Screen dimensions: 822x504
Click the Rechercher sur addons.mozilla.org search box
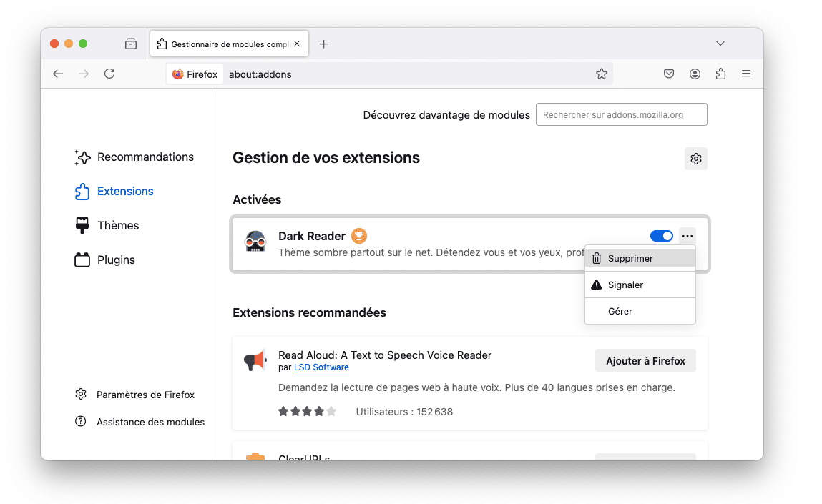tap(621, 114)
